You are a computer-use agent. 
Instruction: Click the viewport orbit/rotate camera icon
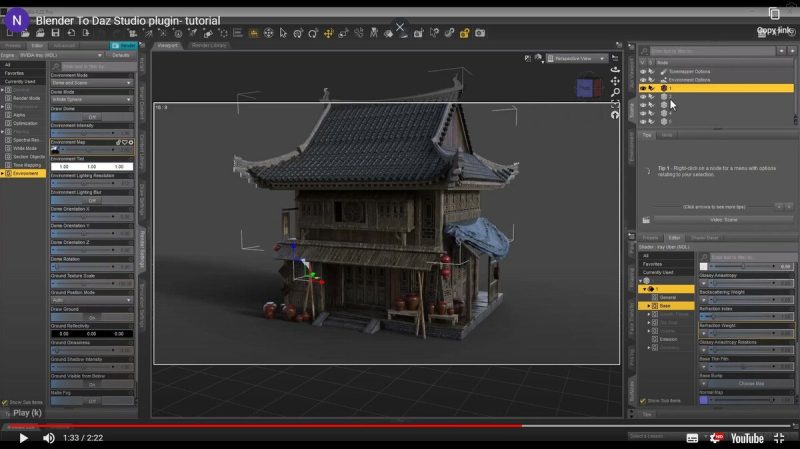coord(615,69)
